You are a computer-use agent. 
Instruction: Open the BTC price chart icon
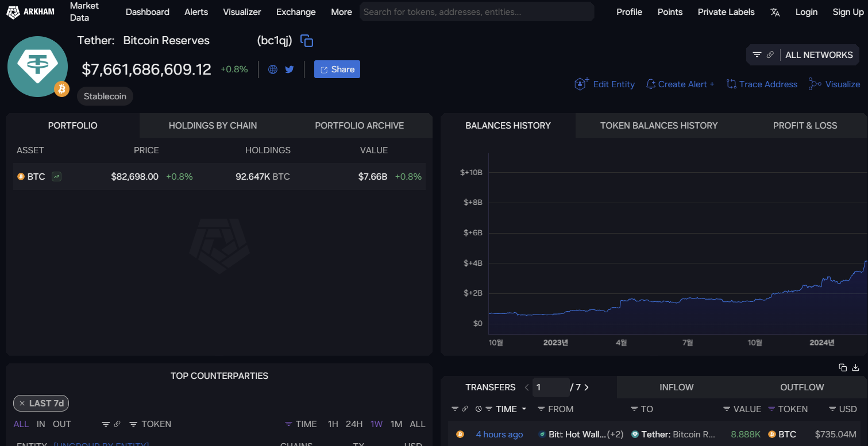click(x=56, y=176)
